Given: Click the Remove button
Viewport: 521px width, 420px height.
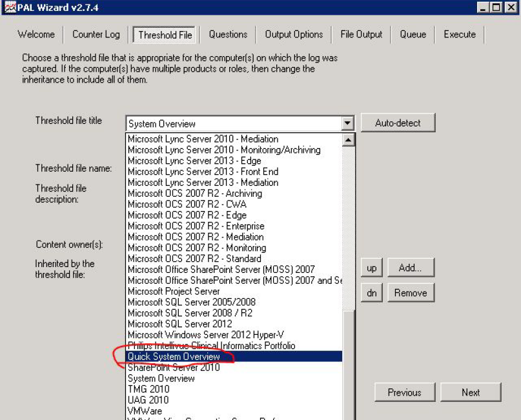Looking at the screenshot, I should coord(410,293).
